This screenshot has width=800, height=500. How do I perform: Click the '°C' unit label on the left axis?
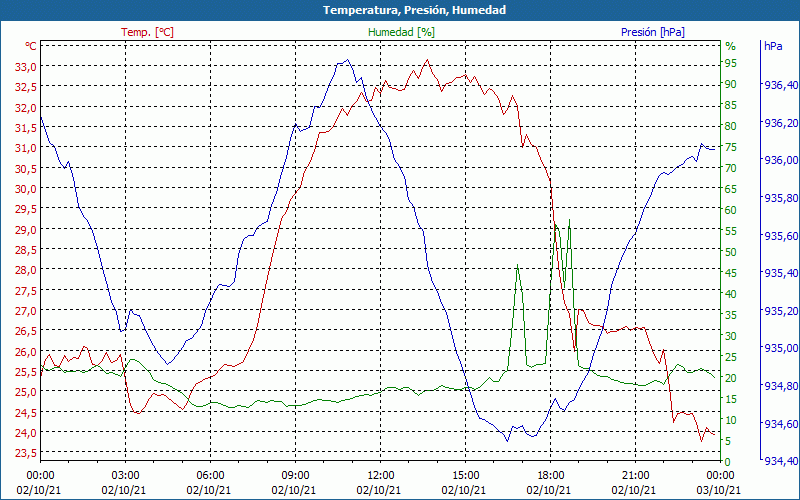[31, 46]
